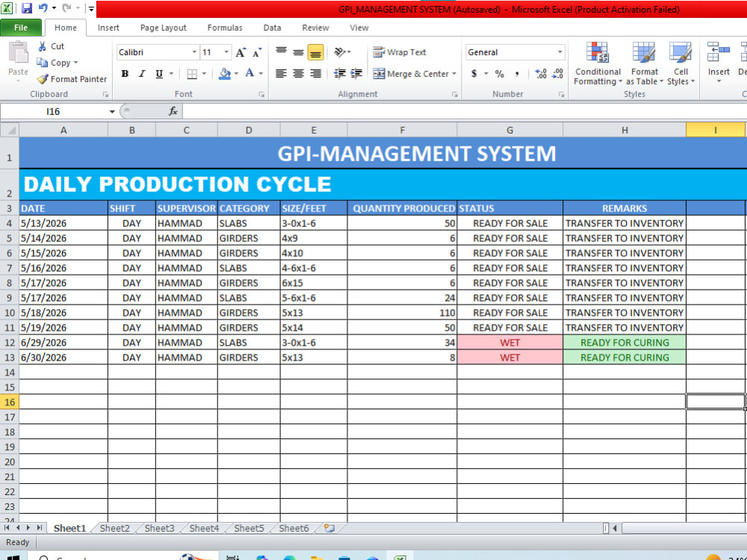Switch to the Review tab
Screen dimensions: 747x560
(315, 28)
